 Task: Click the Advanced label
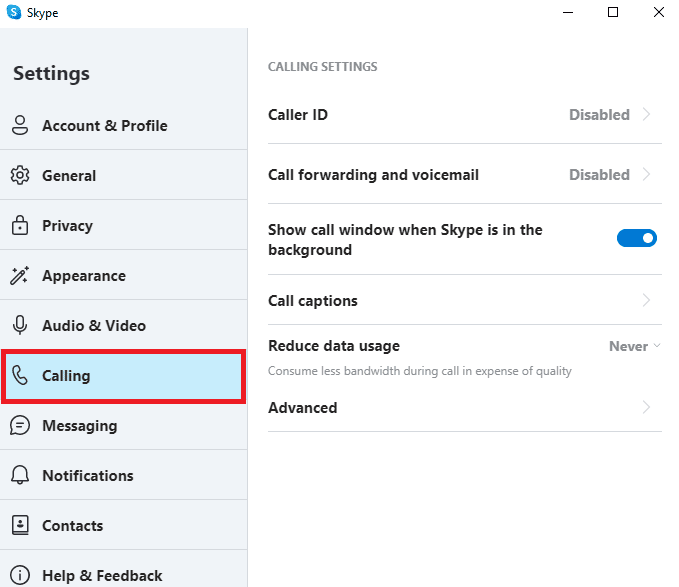[x=302, y=408]
